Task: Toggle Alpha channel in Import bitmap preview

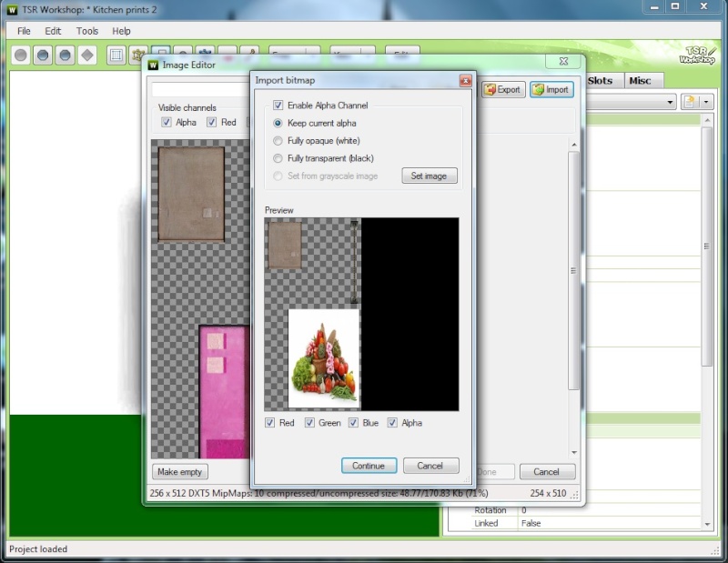Action: (392, 423)
